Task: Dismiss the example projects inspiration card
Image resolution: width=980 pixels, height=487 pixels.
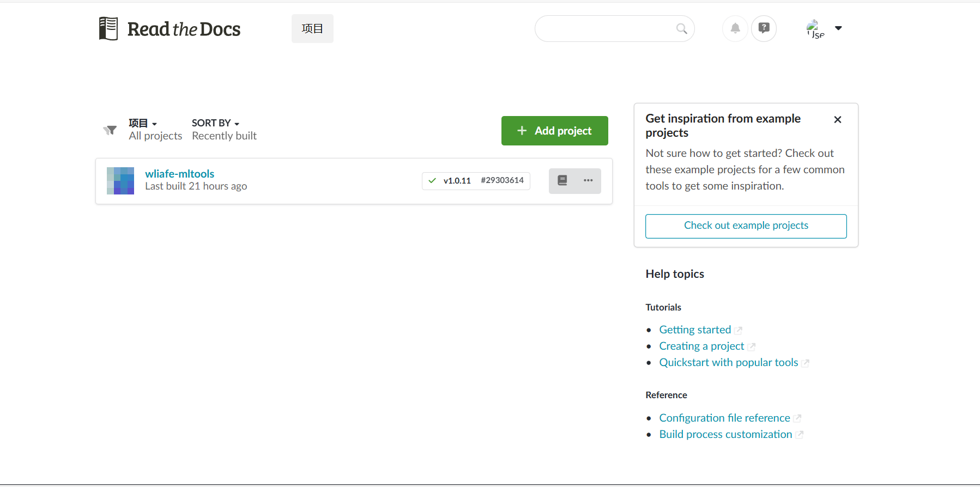Action: pos(837,120)
